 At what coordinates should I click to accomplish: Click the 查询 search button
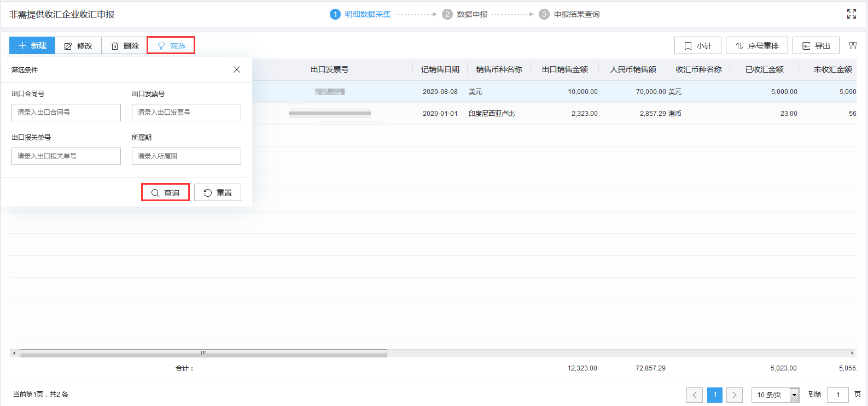165,192
